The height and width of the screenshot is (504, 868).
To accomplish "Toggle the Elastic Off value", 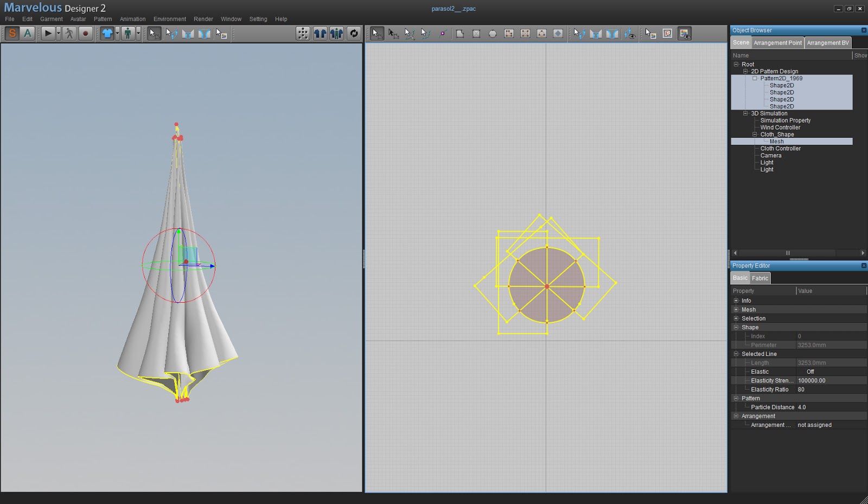I will point(831,372).
